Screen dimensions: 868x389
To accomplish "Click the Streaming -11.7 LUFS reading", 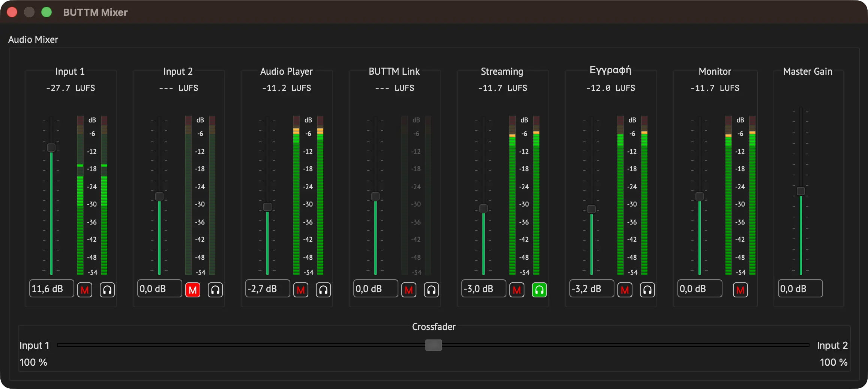I will click(503, 88).
